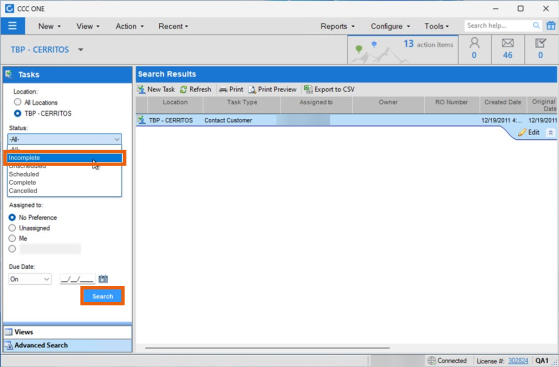Click into the Search help field
The image size is (559, 367).
[x=498, y=26]
